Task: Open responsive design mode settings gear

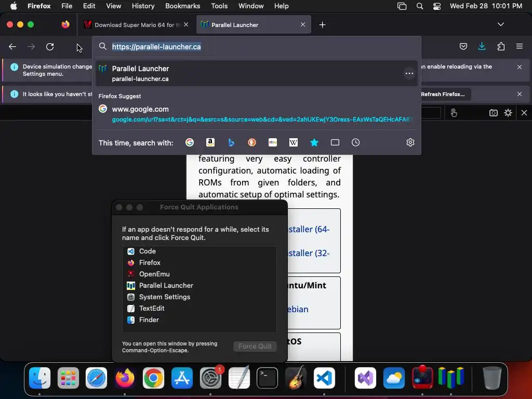Action: [508, 113]
